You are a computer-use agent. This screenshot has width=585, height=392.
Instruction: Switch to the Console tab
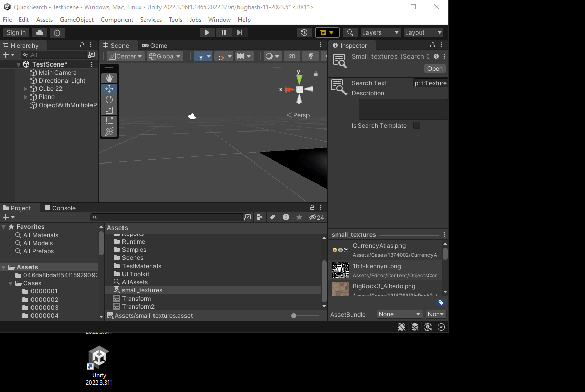coord(60,208)
